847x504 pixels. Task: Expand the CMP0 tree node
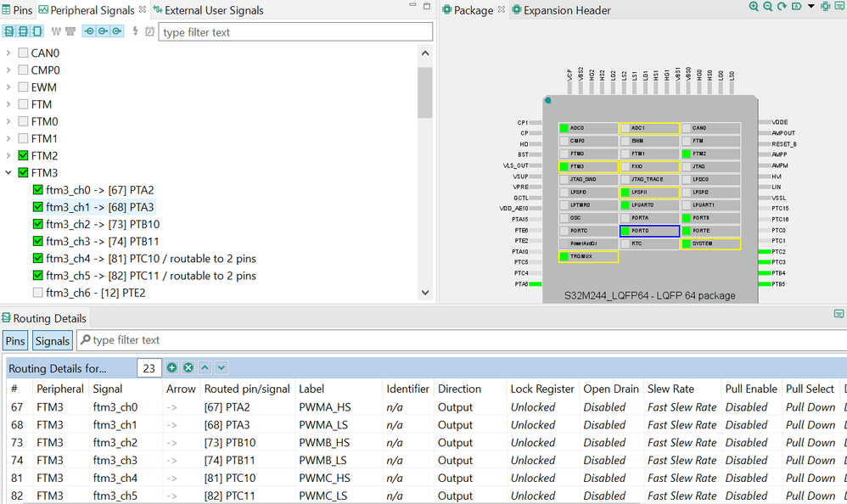[8, 70]
